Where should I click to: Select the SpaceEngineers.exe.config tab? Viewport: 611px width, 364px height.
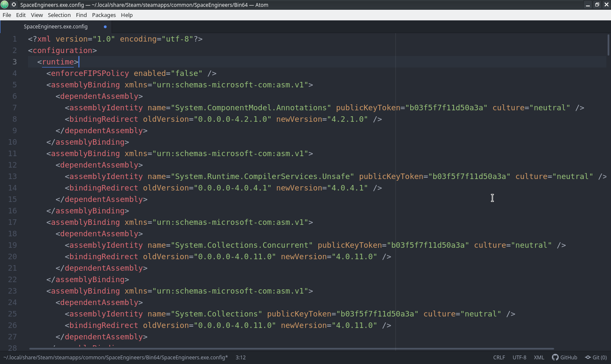pos(56,26)
